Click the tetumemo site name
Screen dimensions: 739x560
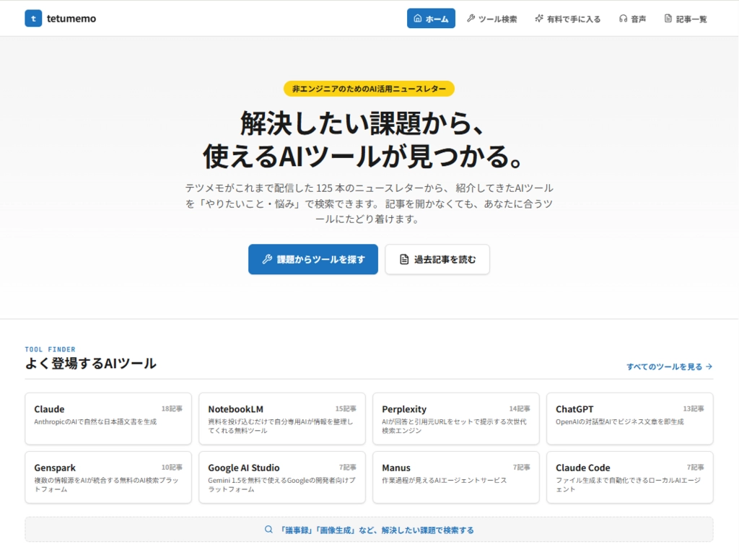71,18
